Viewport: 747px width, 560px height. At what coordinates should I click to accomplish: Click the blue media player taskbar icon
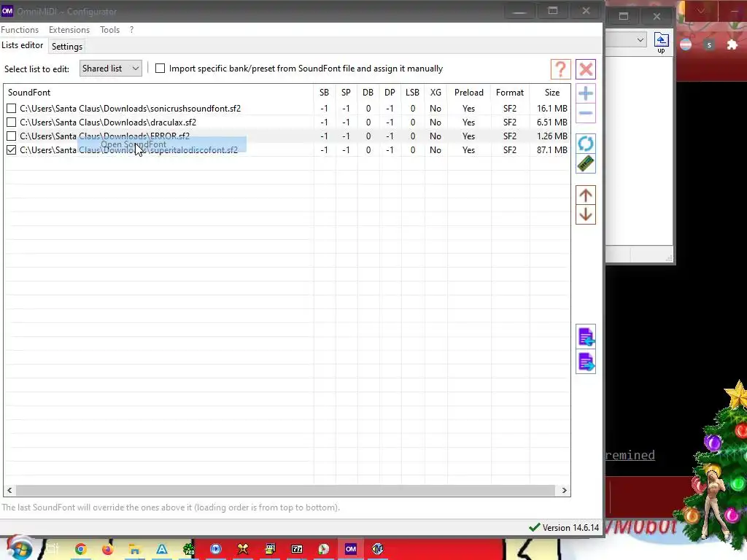point(216,549)
